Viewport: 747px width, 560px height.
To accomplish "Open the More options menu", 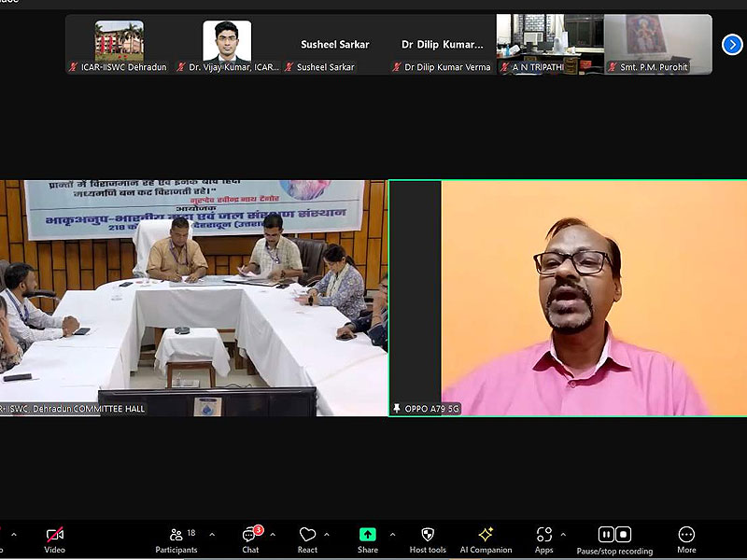I will point(686,535).
